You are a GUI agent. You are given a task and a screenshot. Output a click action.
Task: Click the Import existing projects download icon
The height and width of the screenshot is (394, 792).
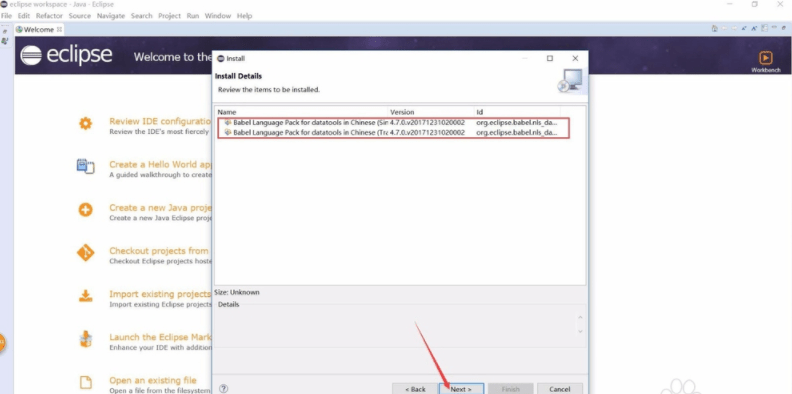coord(85,296)
